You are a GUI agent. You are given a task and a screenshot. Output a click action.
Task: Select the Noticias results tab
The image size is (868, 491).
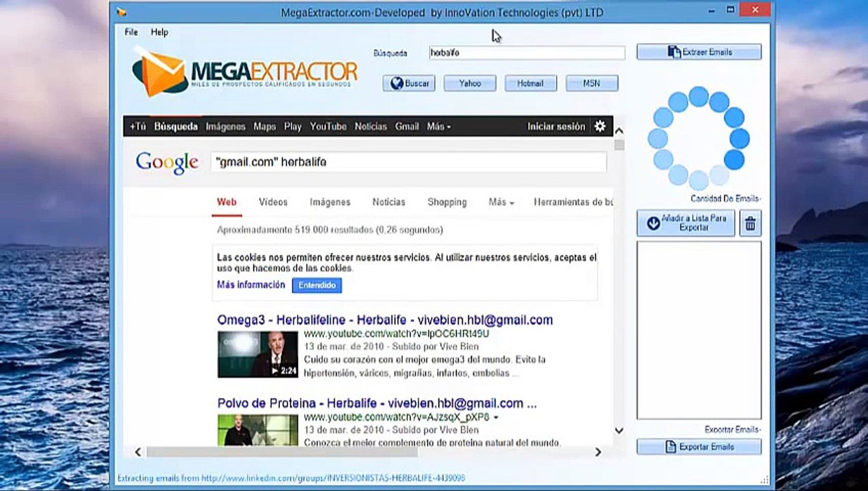(x=389, y=202)
